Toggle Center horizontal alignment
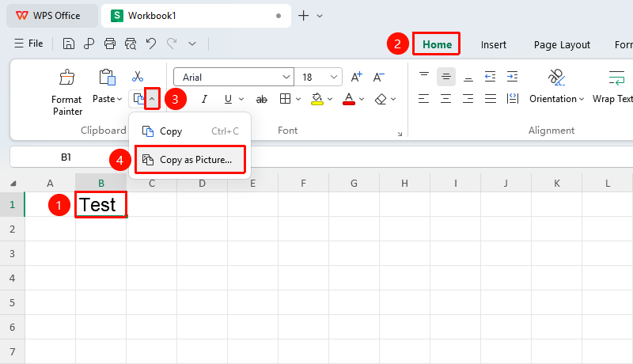Viewport: 633px width, 364px height. click(x=446, y=98)
